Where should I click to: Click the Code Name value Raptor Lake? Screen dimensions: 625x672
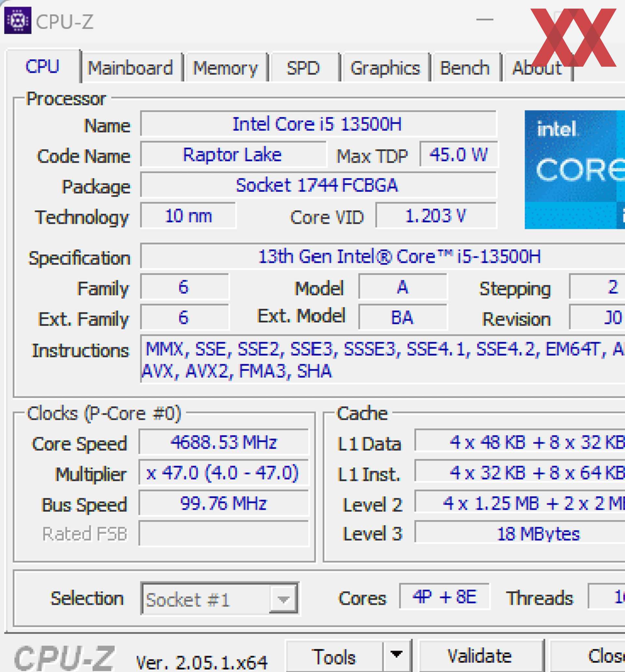[233, 155]
